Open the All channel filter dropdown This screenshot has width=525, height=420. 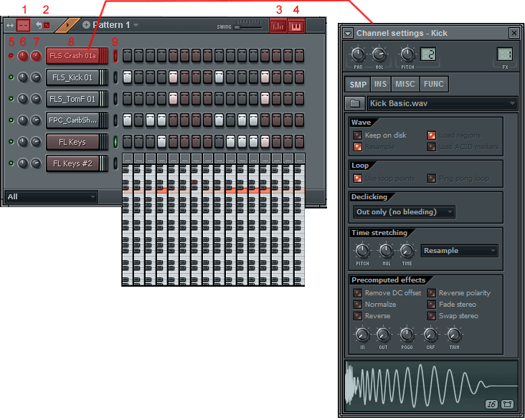(52, 197)
